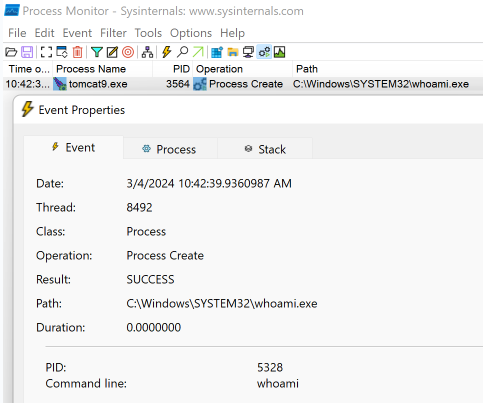Open the Help menu
The height and width of the screenshot is (403, 483).
click(232, 33)
